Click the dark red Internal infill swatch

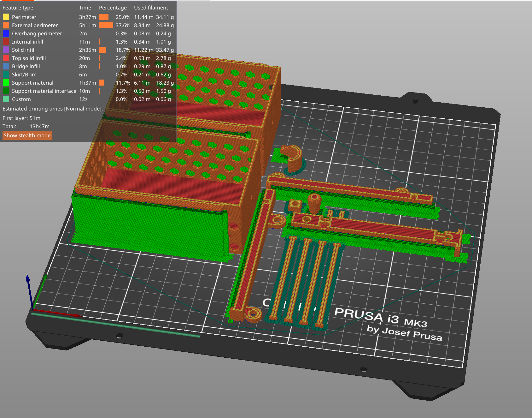[6, 42]
